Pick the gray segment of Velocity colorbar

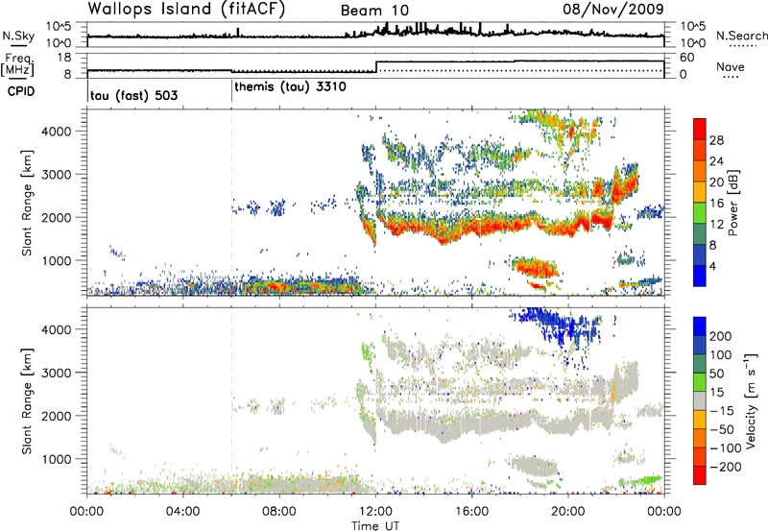tap(700, 400)
